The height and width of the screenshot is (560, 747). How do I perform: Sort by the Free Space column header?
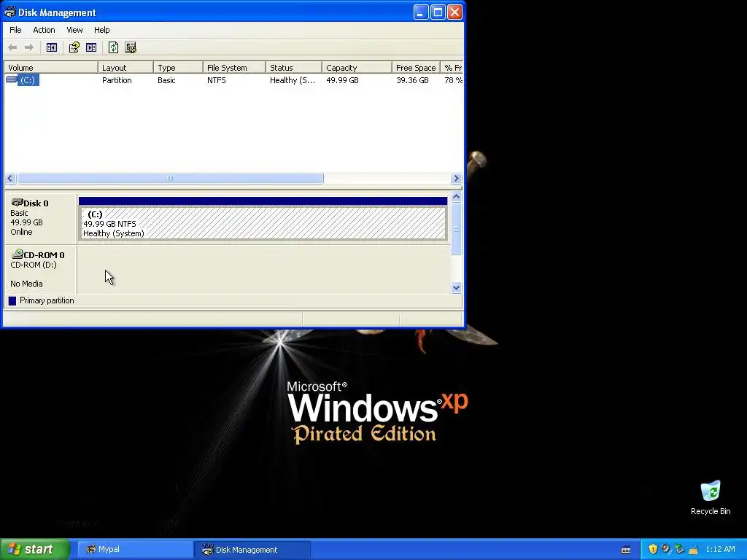pyautogui.click(x=416, y=68)
